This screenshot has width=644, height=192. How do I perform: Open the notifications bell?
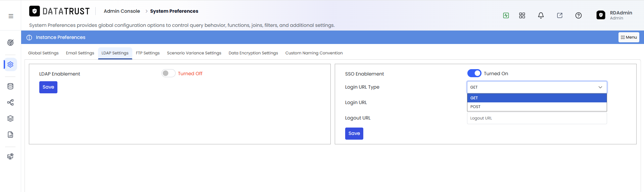point(541,15)
